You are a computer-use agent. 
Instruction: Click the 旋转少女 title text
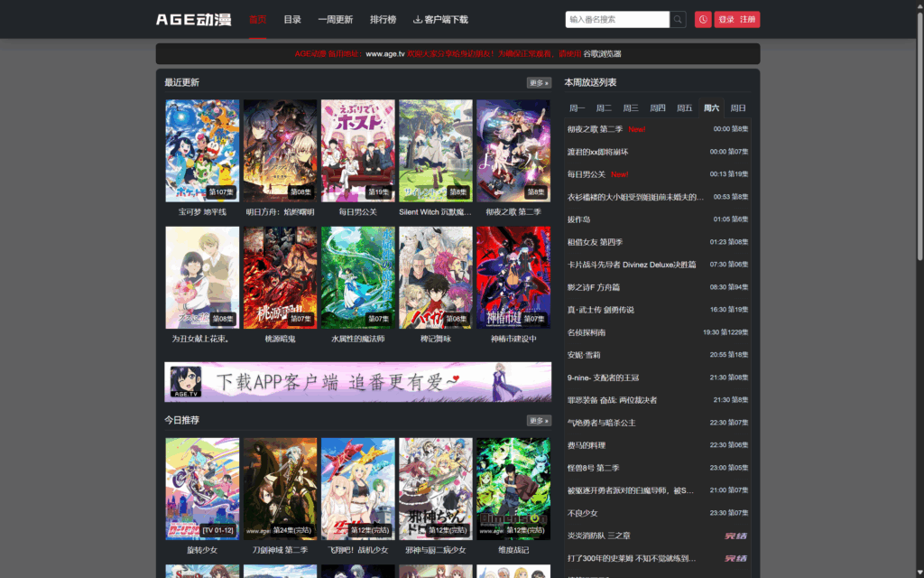(x=202, y=550)
